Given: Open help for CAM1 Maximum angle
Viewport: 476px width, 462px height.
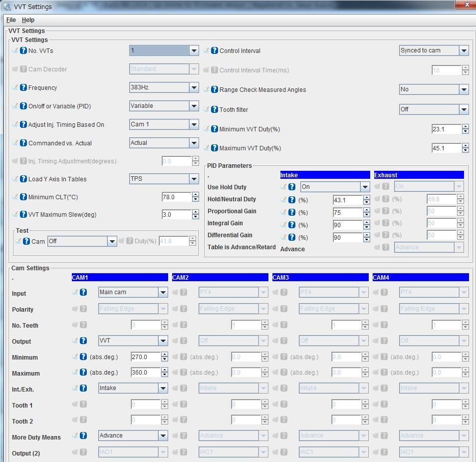Looking at the screenshot, I should pyautogui.click(x=83, y=372).
